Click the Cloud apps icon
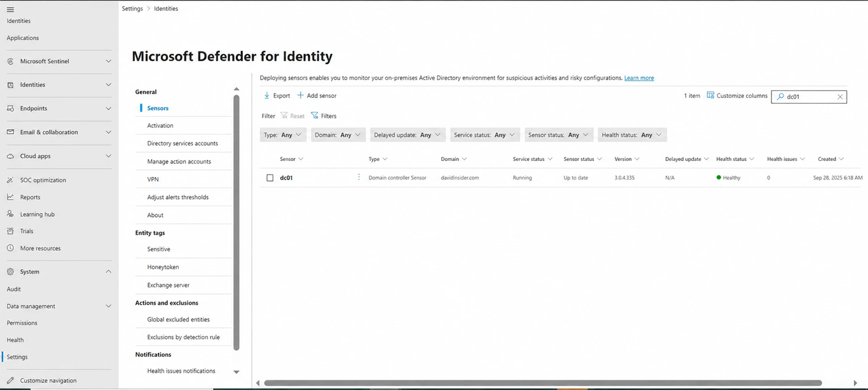 click(10, 156)
